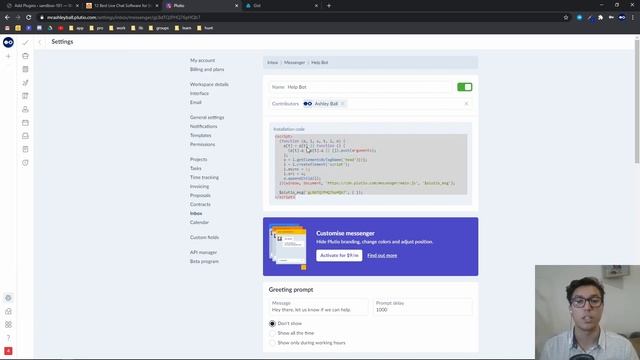The image size is (640, 360).
Task: Open Projects settings
Action: (199, 160)
